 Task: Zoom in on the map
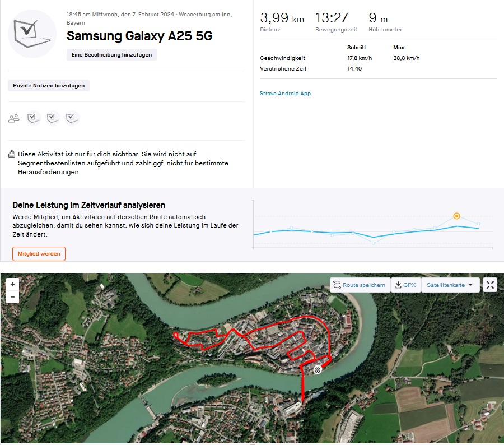(x=12, y=285)
